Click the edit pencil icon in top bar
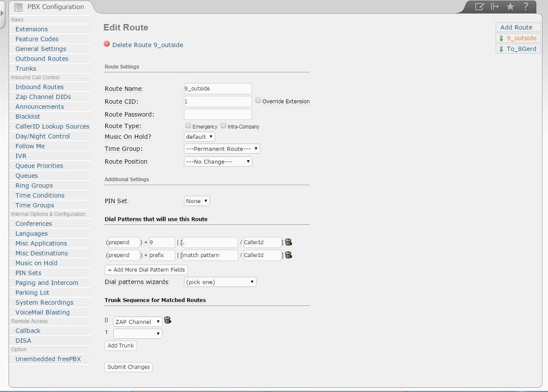Screen dimensions: 548x392 coord(479,7)
